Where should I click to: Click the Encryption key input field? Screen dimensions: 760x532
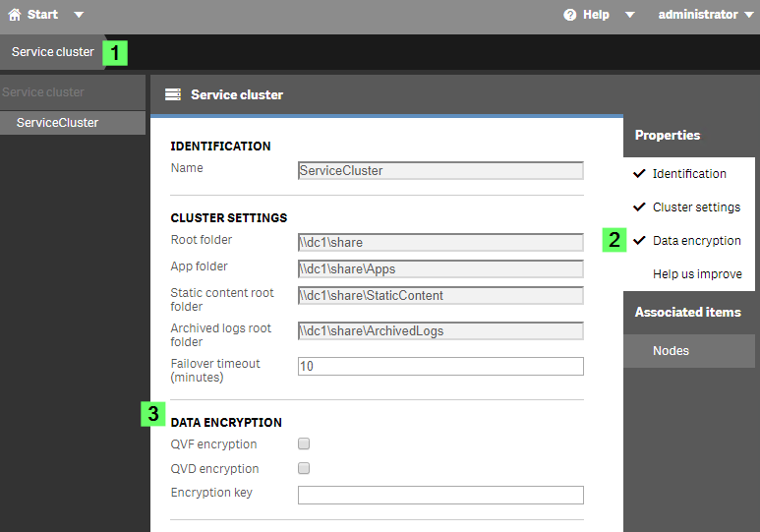point(440,495)
